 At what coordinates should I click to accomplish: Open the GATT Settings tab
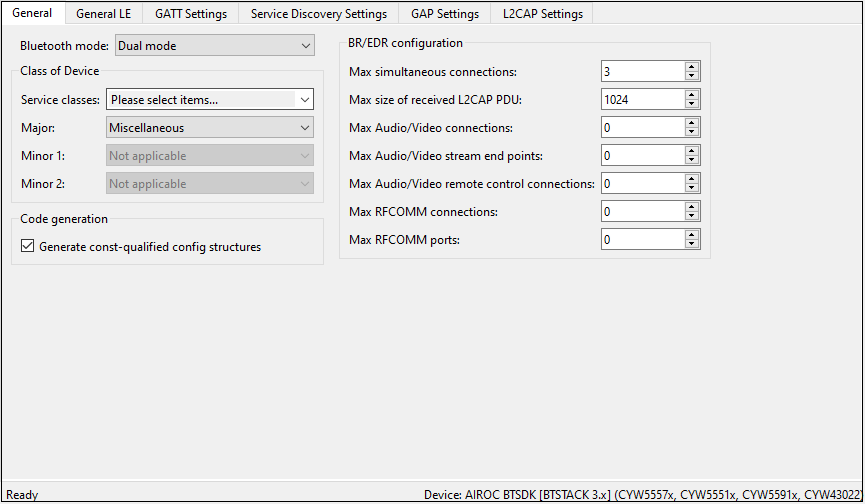click(x=190, y=14)
